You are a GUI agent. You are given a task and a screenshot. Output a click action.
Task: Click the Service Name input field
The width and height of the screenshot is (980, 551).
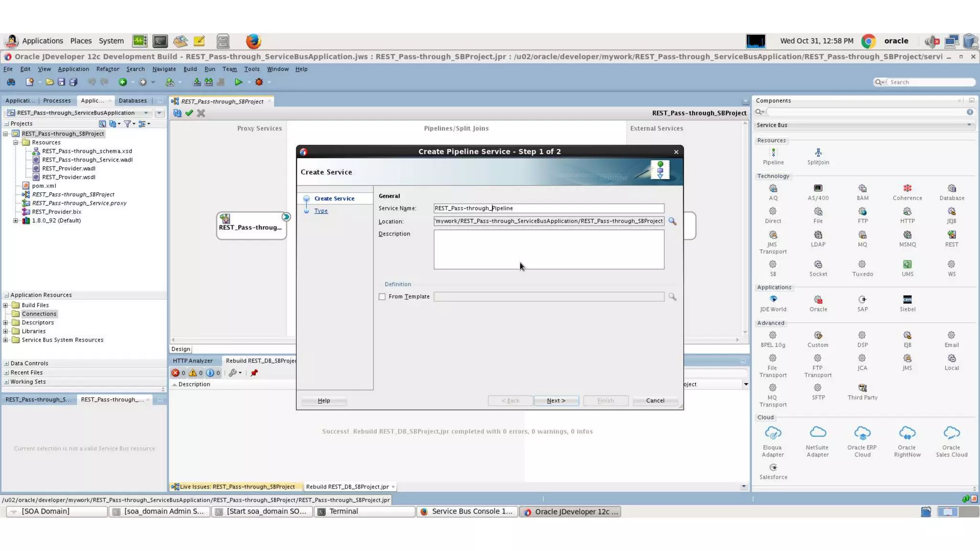(548, 208)
